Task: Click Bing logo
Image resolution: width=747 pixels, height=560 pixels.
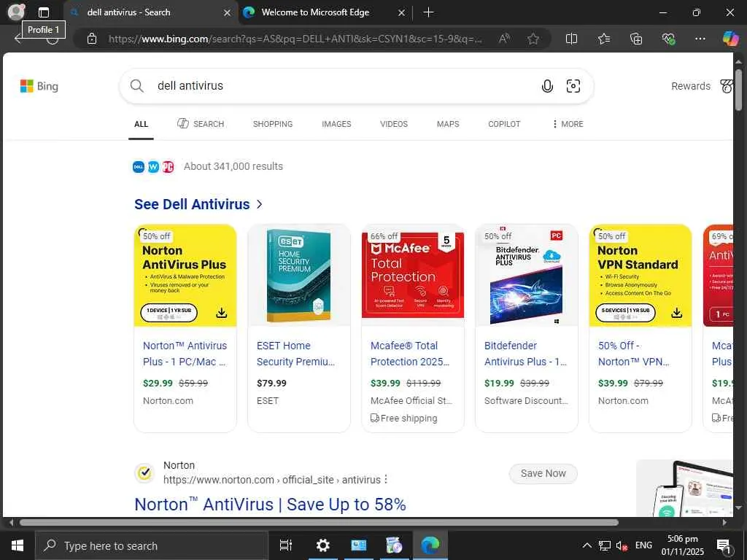Action: click(39, 86)
